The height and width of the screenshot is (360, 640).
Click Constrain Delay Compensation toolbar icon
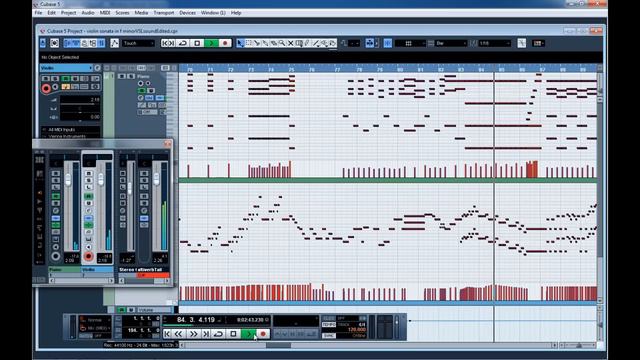coord(54,43)
